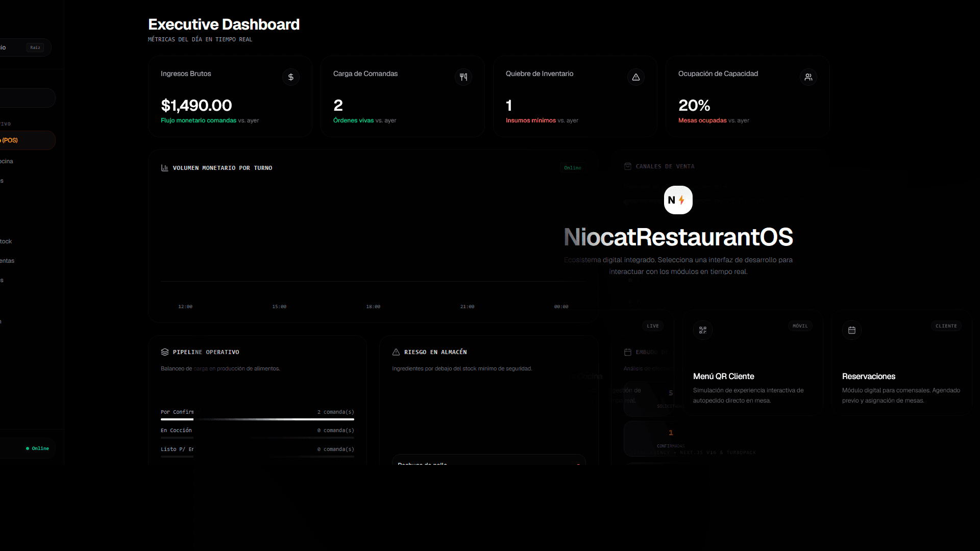Click the 21:00 axis label on chart
Viewport: 980px width, 551px height.
click(x=467, y=307)
